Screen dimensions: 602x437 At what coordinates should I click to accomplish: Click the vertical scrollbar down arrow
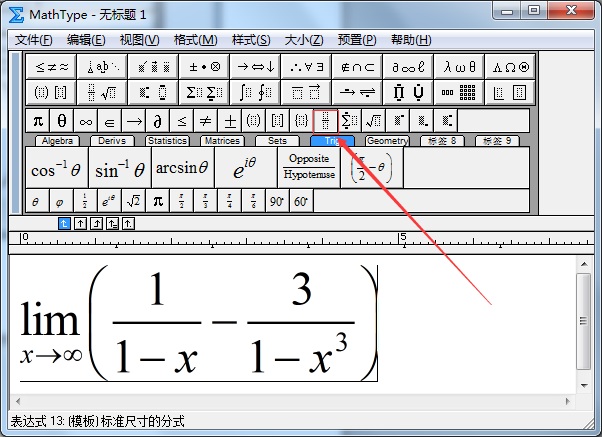click(x=584, y=386)
